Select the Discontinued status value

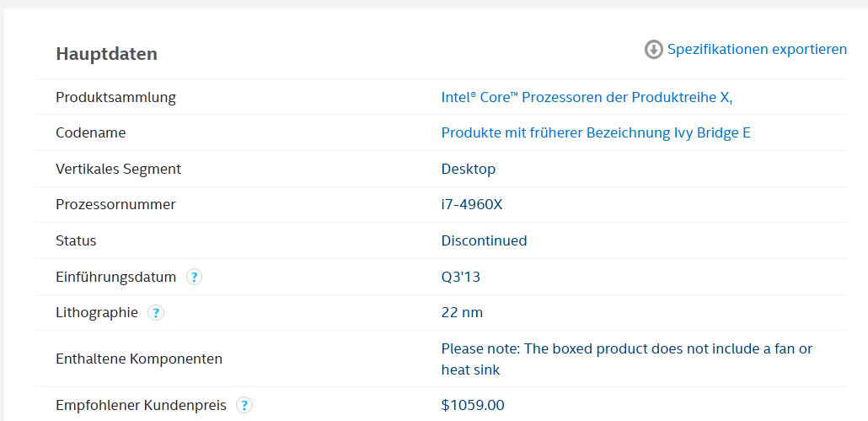point(484,241)
